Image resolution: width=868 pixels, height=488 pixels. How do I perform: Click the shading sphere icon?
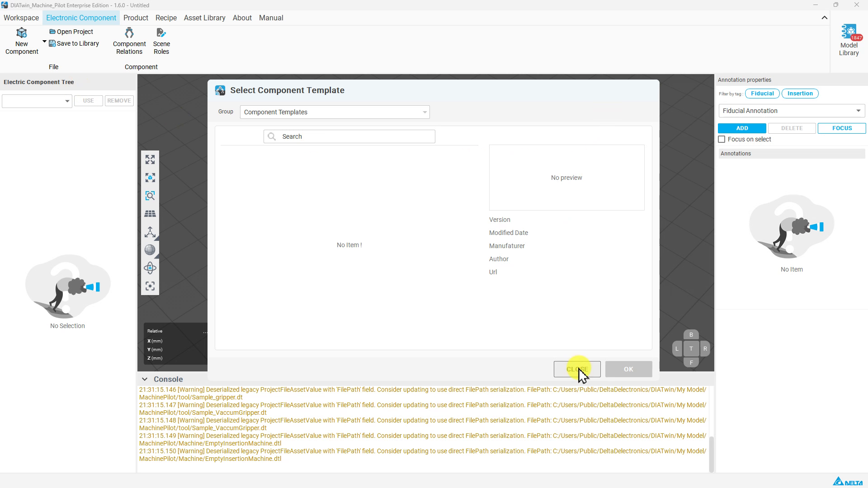150,250
